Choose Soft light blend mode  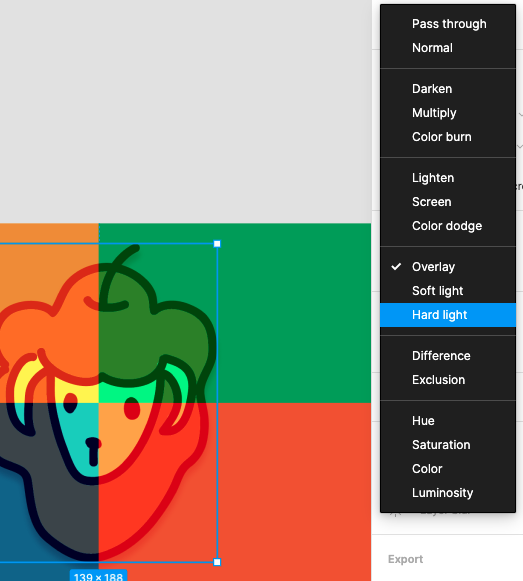click(448, 291)
